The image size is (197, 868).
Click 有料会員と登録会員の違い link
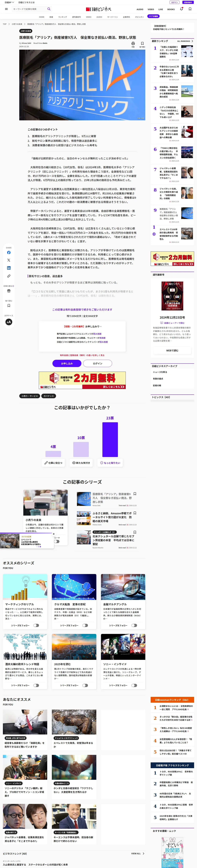[x=82, y=355]
